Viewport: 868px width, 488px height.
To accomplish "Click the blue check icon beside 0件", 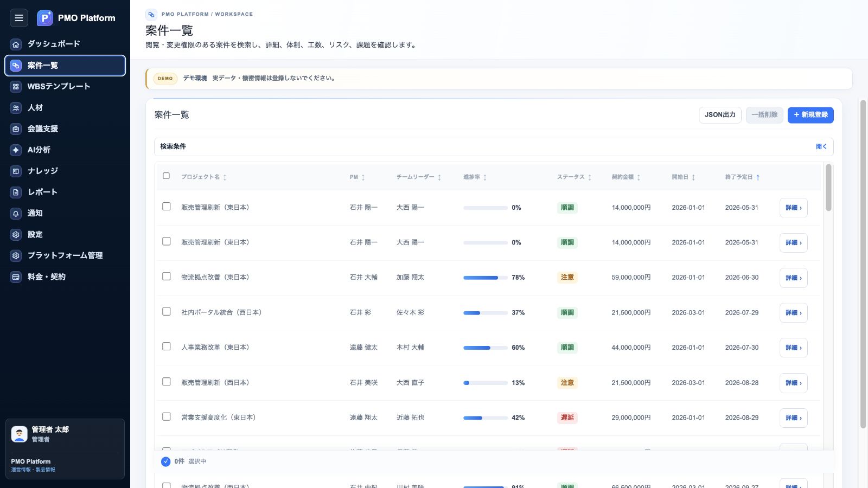I will coord(165,461).
